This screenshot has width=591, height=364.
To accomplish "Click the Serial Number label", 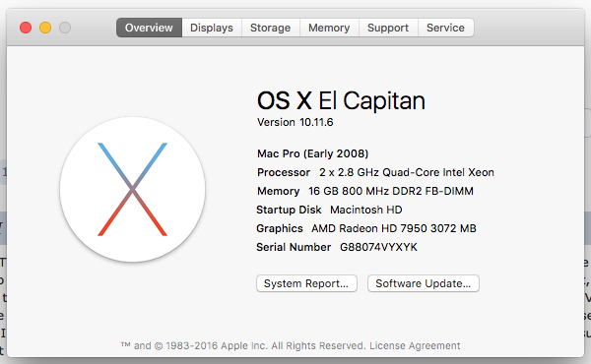I will 294,247.
